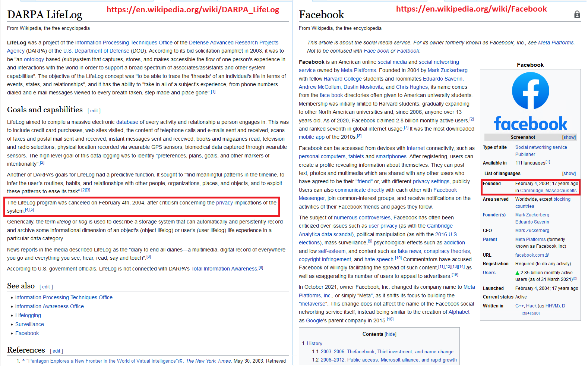The image size is (588, 366).
Task: Click external link icon after Pentagon Explores reference
Action: (181, 361)
